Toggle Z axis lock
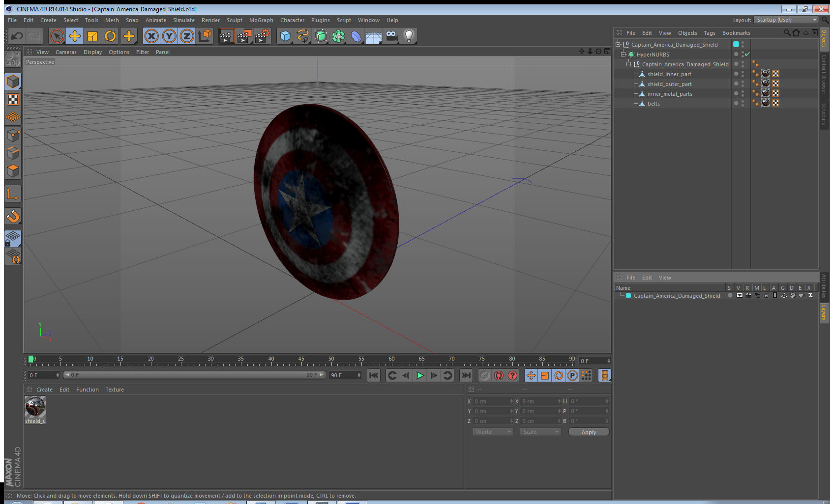The width and height of the screenshot is (830, 504). coord(187,36)
